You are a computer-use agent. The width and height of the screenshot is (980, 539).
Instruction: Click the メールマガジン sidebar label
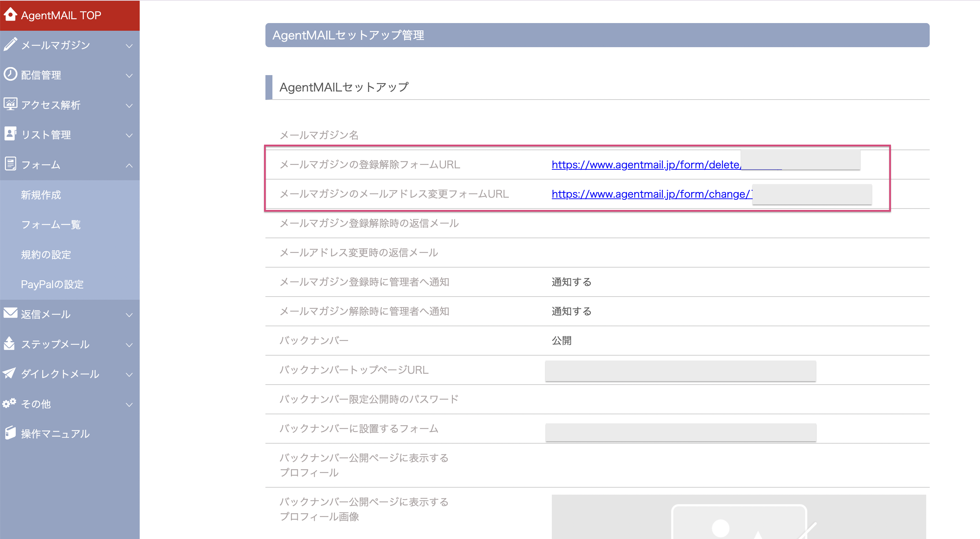point(56,45)
